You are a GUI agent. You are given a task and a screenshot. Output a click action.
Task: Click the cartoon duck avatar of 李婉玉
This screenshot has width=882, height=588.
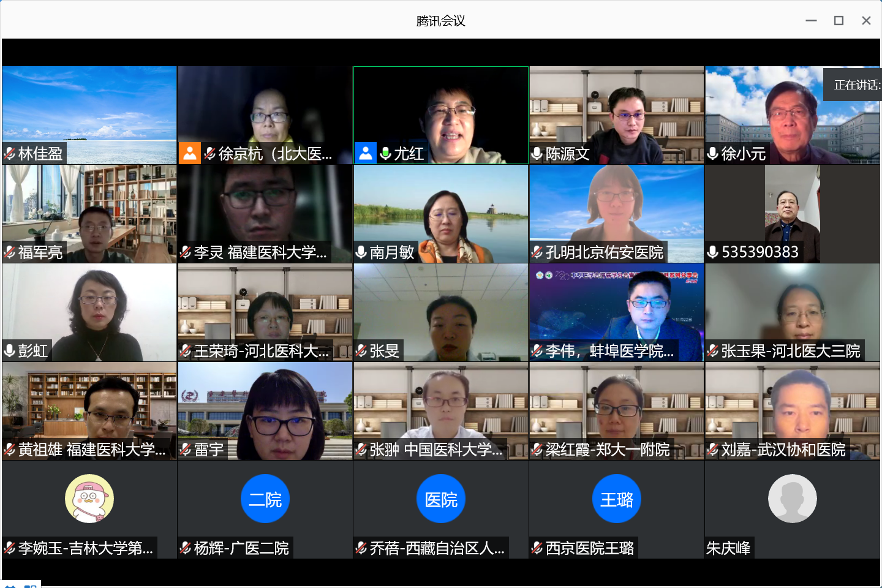(x=89, y=499)
